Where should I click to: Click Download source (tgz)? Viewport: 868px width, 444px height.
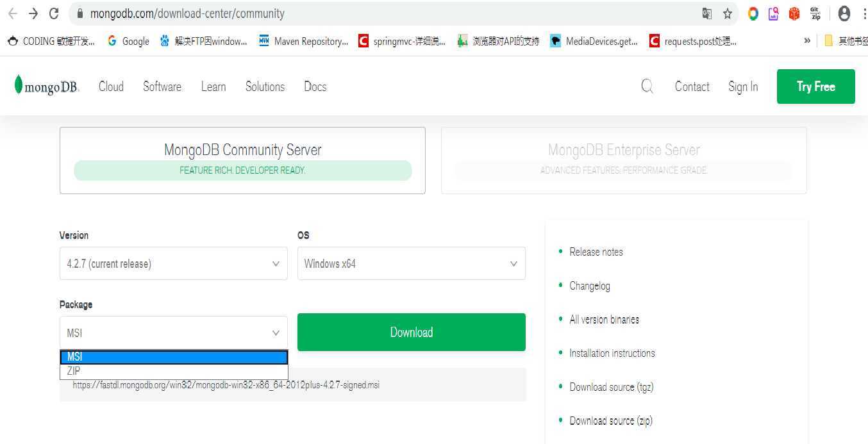[612, 387]
